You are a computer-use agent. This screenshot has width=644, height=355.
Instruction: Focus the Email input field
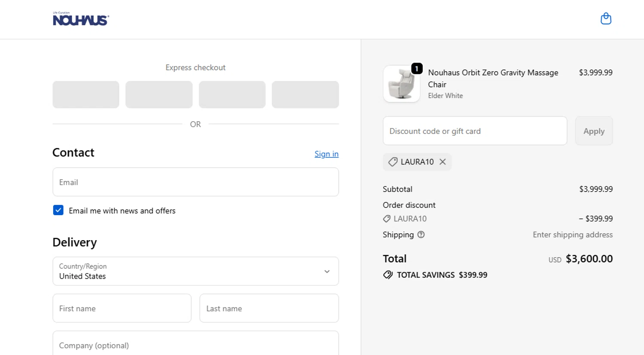tap(196, 182)
